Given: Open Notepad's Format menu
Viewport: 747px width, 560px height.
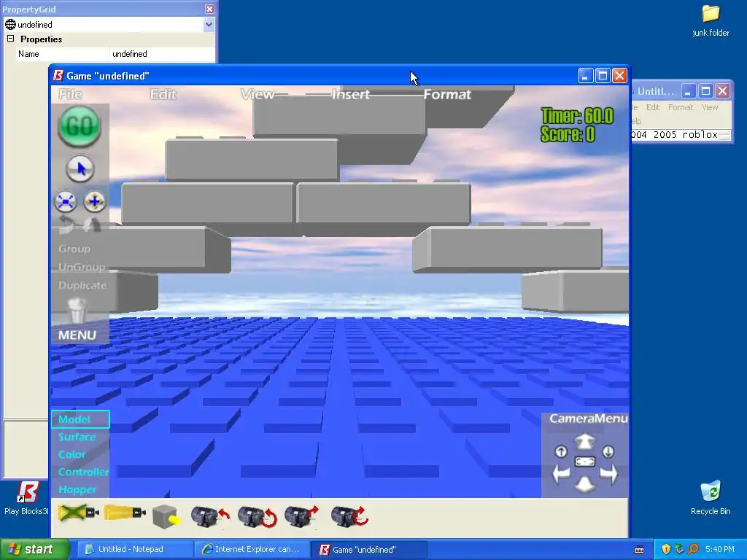Looking at the screenshot, I should click(x=681, y=107).
